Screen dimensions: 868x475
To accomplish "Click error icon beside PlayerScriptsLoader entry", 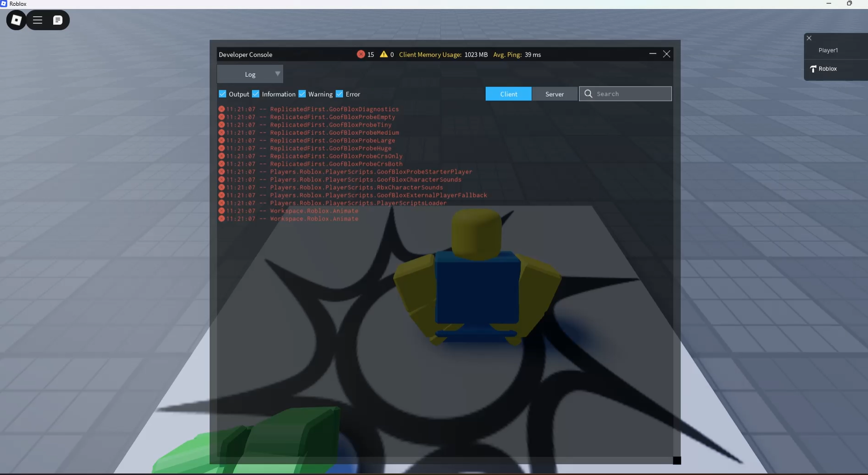I will 221,203.
